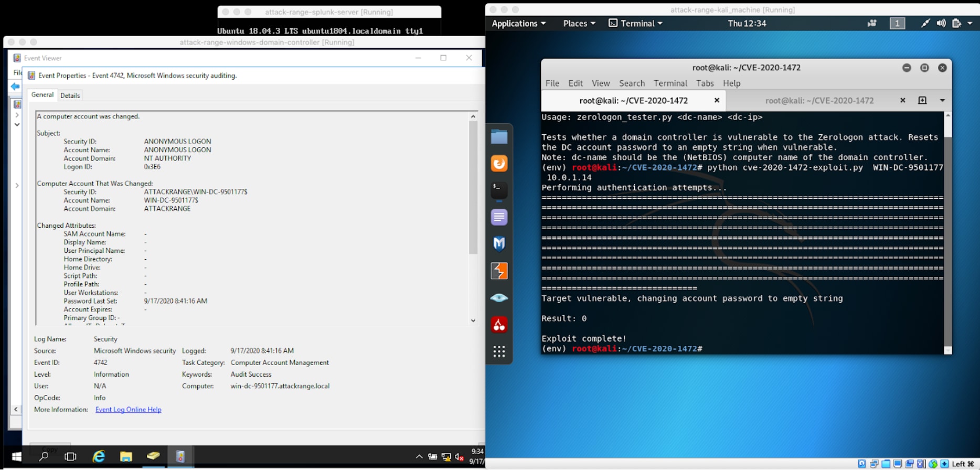
Task: Select workspace 1 indicator in Kali top bar
Action: click(x=897, y=23)
